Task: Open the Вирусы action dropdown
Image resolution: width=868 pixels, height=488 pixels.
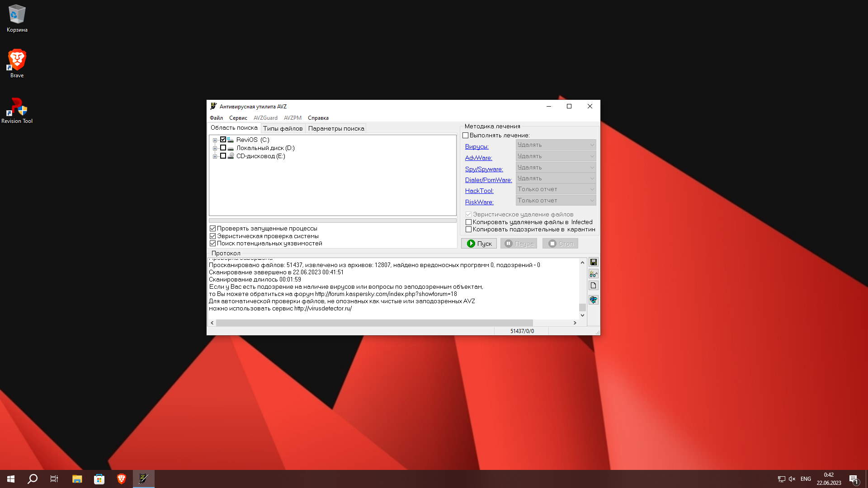Action: pyautogui.click(x=556, y=145)
